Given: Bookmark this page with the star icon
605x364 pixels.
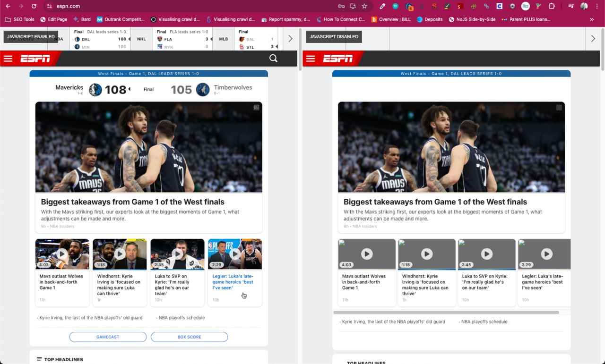Looking at the screenshot, I should (364, 6).
